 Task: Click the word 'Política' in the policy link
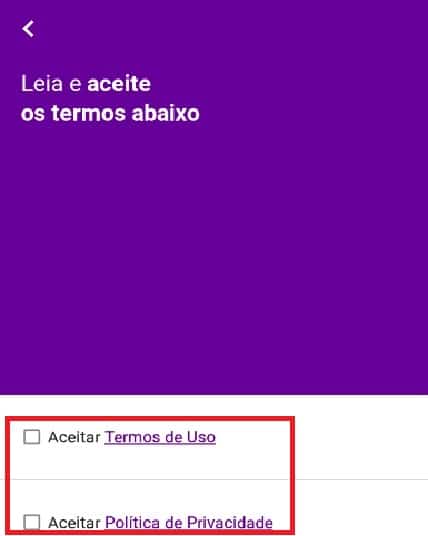click(132, 523)
